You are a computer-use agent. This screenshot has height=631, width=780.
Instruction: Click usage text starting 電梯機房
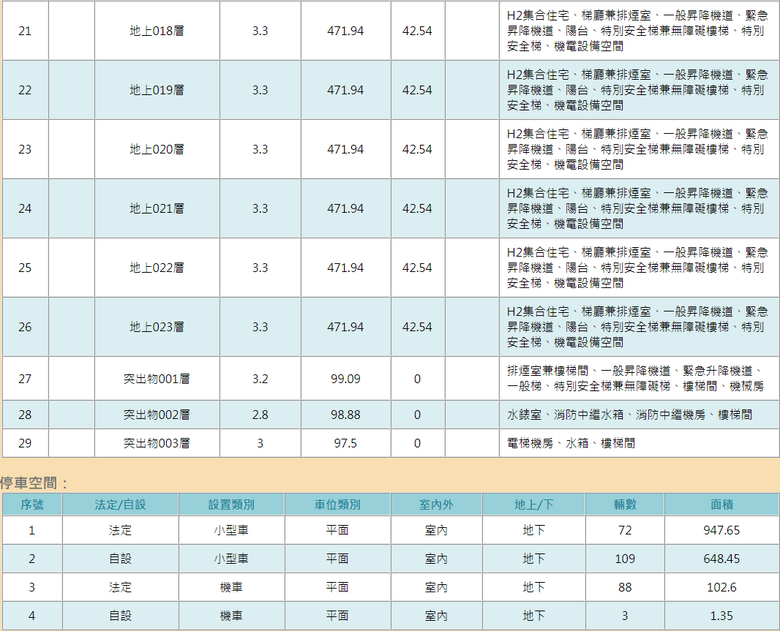coord(571,443)
